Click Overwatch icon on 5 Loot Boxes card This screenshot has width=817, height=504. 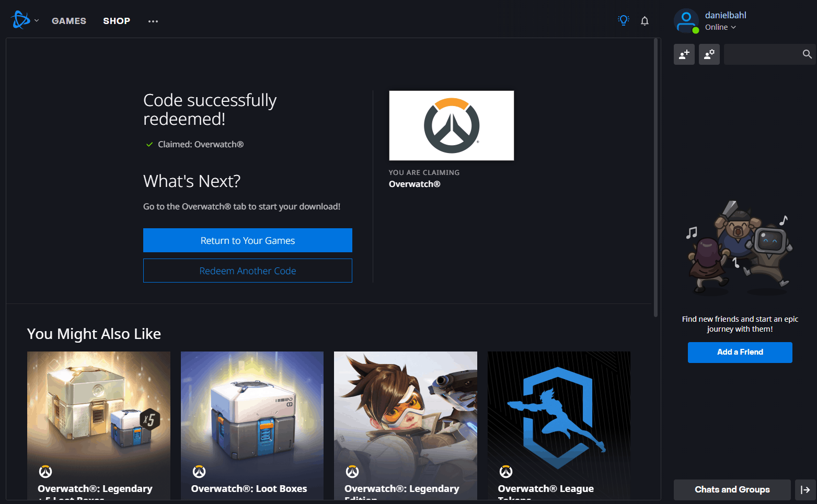pyautogui.click(x=45, y=472)
